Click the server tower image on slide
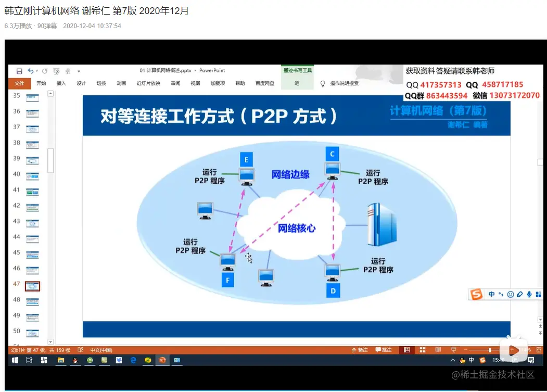Screen dimensions: 547x392 point(381,224)
